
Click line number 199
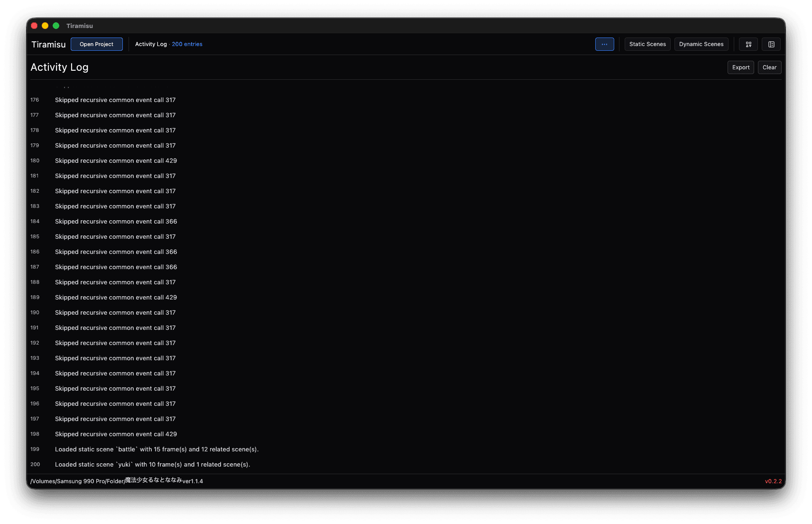(35, 449)
